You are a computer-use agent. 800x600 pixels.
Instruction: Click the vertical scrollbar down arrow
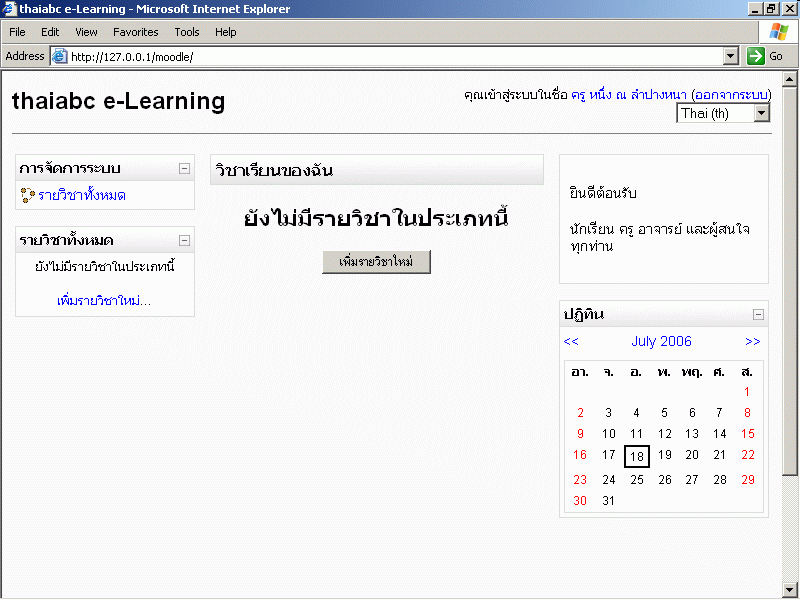pyautogui.click(x=790, y=589)
